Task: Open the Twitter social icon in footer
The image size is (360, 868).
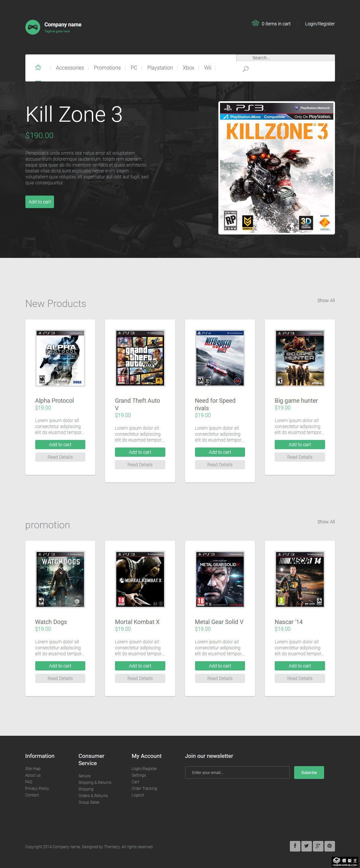Action: 307,846
